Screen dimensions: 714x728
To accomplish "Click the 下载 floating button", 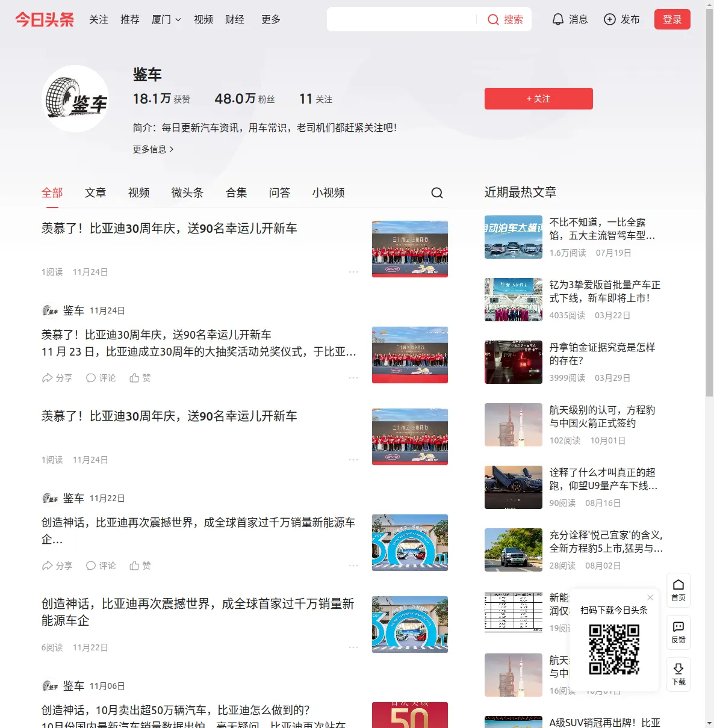I will tap(678, 674).
